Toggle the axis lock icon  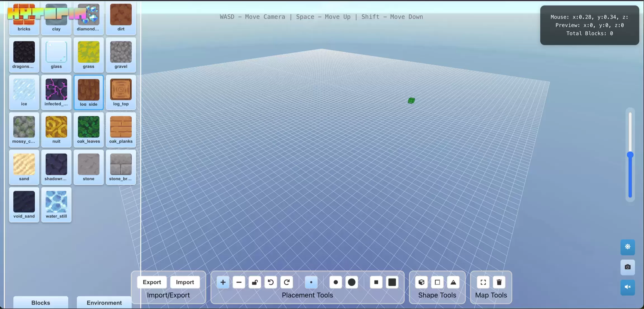tap(255, 282)
